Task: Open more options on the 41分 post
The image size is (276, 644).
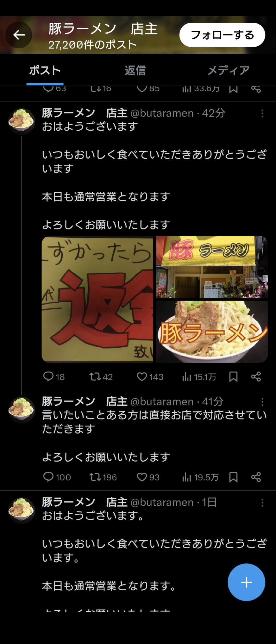Action: point(262,402)
